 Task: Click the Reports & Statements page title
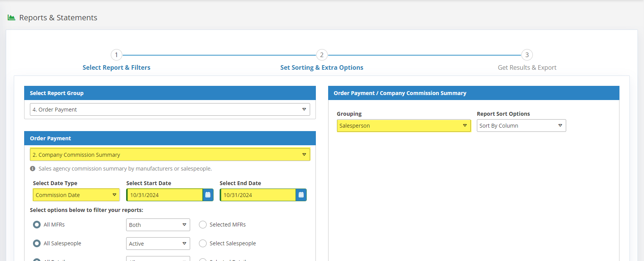click(x=58, y=18)
